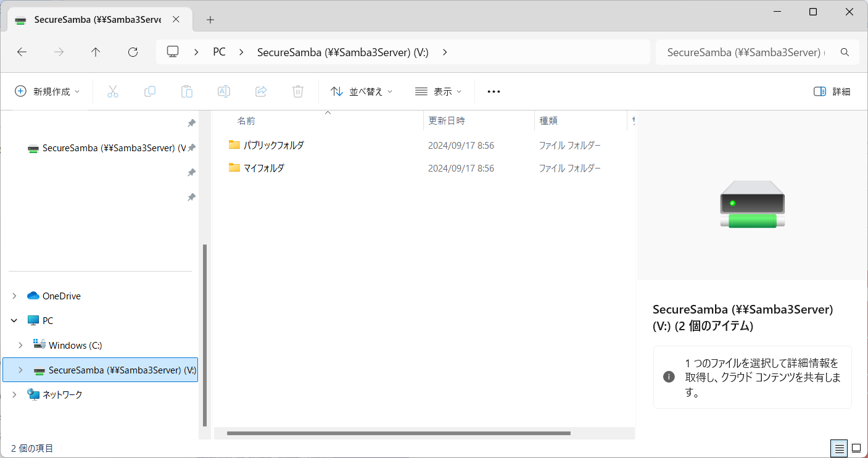Click the pin icon beside pinned SecureSamba entry
Image resolution: width=868 pixels, height=458 pixels.
click(191, 148)
